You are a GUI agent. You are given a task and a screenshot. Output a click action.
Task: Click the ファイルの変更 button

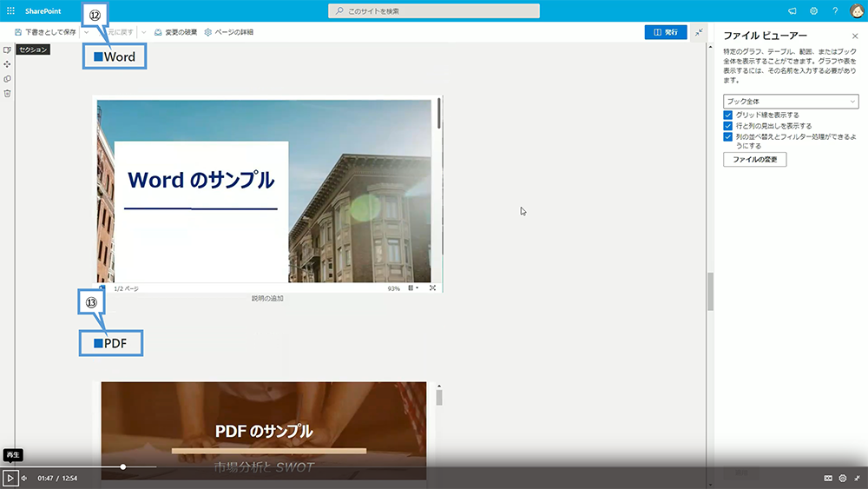point(754,160)
